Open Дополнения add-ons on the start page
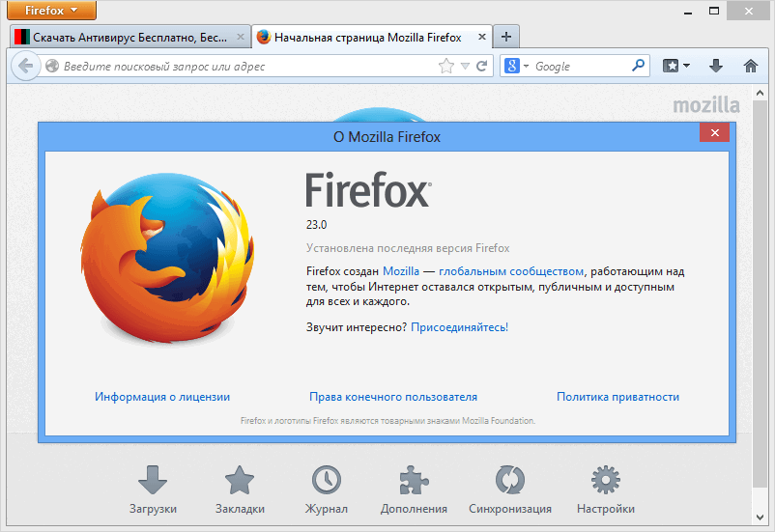Viewport: 775px width, 532px height. pyautogui.click(x=414, y=490)
